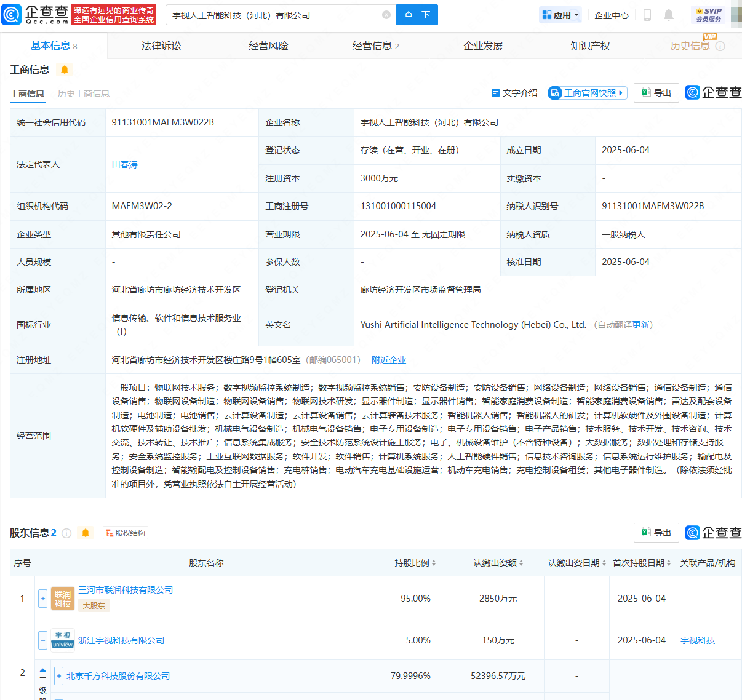The width and height of the screenshot is (742, 700).
Task: Open related product 宇视科技 link
Action: pos(698,640)
